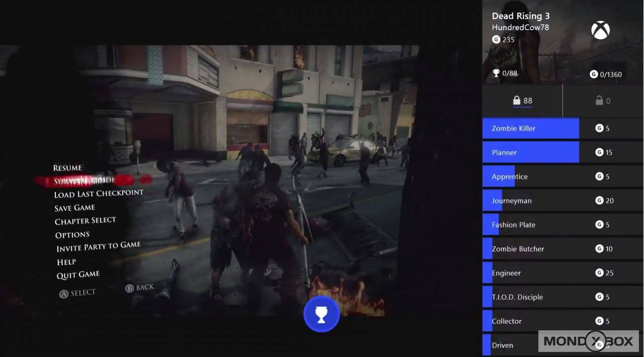
Task: Select the Planner achievement progress bar
Action: coord(530,152)
